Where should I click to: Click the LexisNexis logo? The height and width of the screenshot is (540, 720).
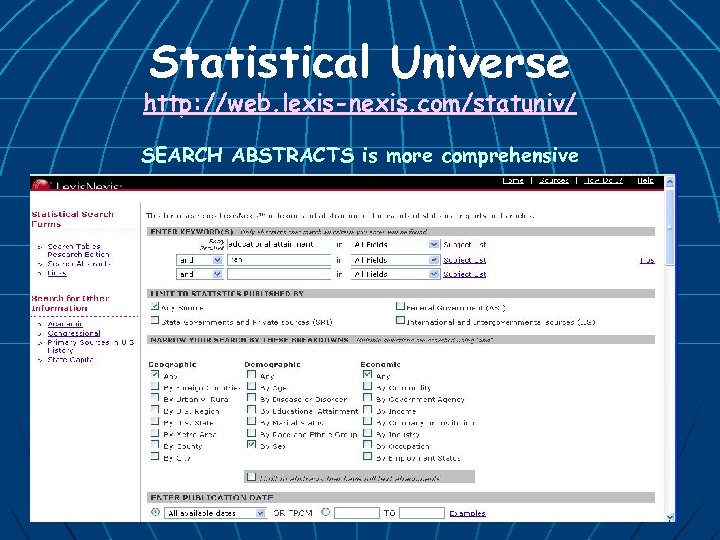(x=77, y=185)
